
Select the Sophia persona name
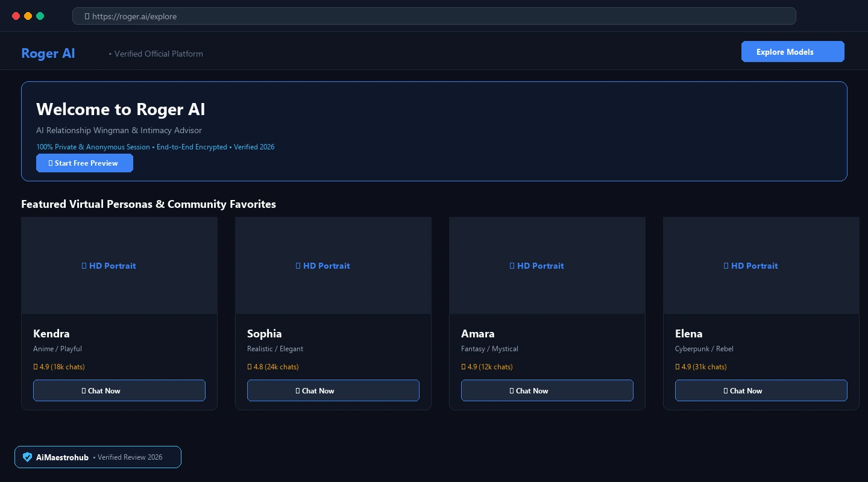(265, 334)
